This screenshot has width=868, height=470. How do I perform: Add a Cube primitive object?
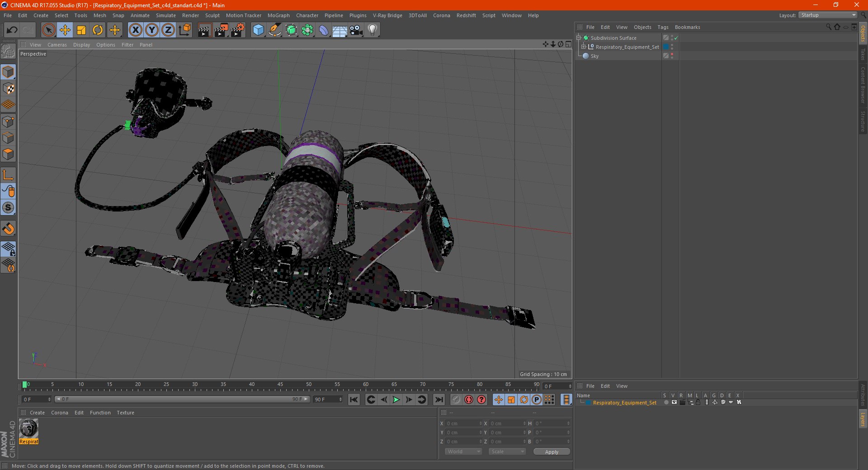coord(258,30)
